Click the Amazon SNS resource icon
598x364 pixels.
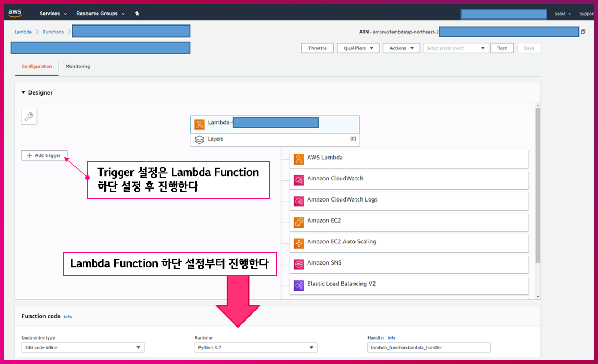coord(298,264)
